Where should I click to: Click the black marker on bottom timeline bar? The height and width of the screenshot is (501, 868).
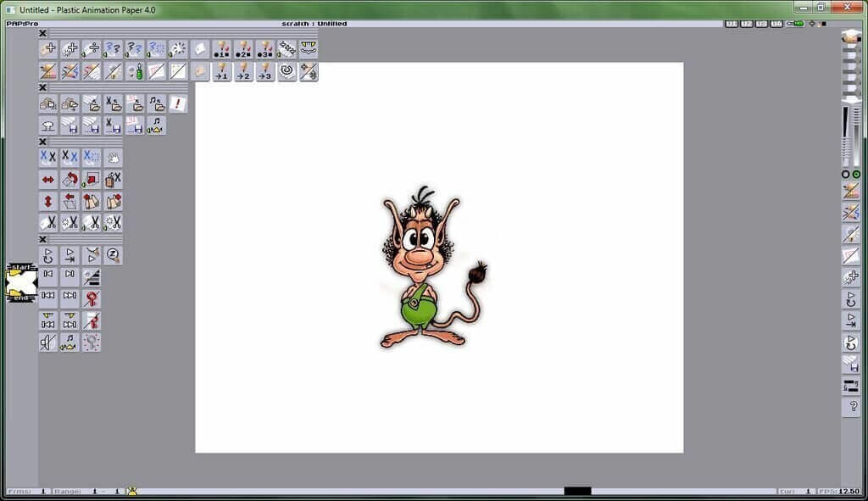[577, 491]
